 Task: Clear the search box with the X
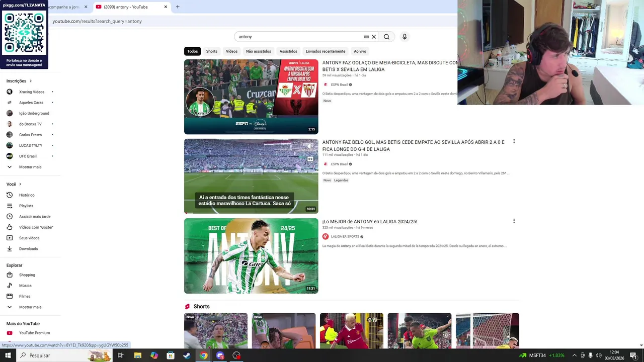[374, 37]
